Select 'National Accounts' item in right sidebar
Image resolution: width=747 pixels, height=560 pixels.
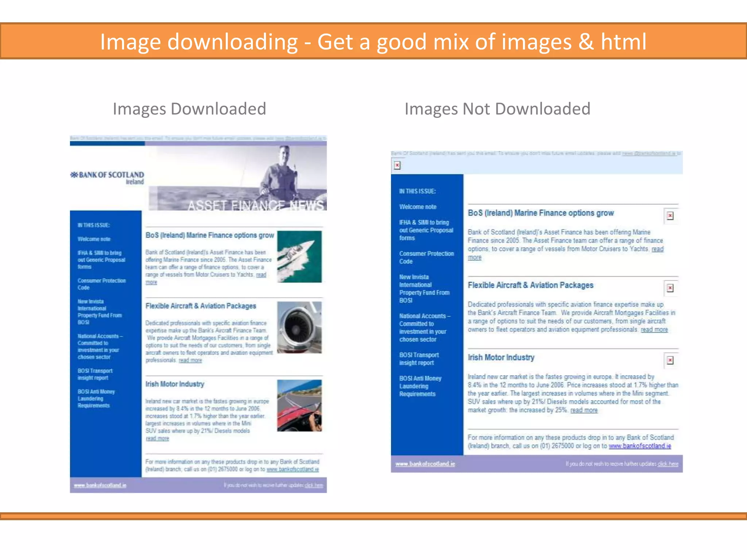425,328
